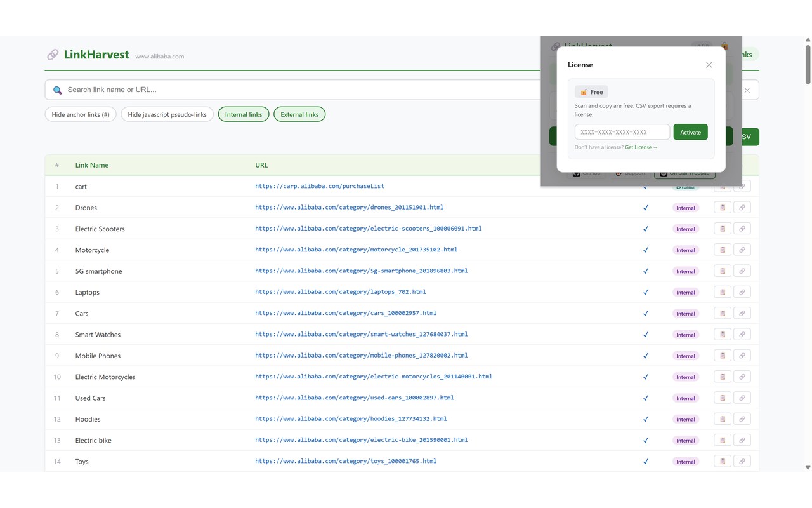The width and height of the screenshot is (812, 508).
Task: Copy the row 7 Cars link with clipboard icon
Action: tap(723, 313)
